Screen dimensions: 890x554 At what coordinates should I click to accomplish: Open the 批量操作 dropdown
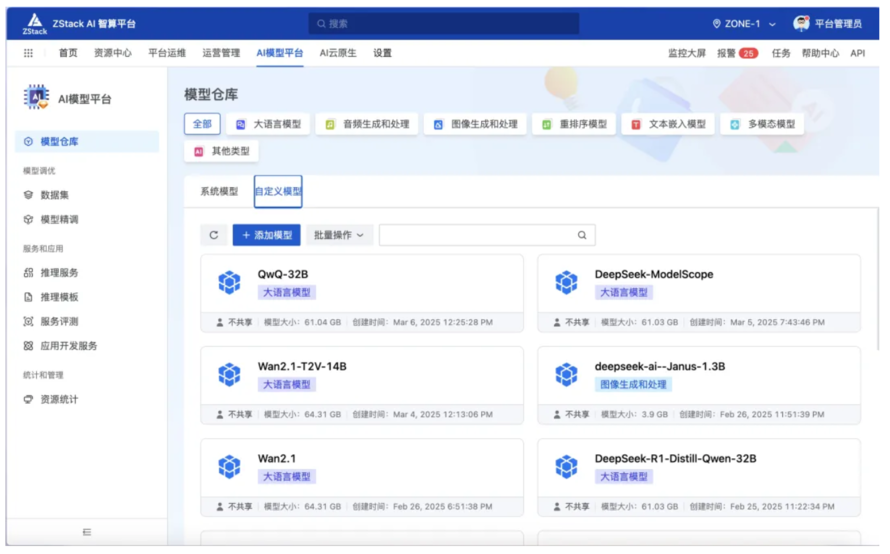click(339, 235)
